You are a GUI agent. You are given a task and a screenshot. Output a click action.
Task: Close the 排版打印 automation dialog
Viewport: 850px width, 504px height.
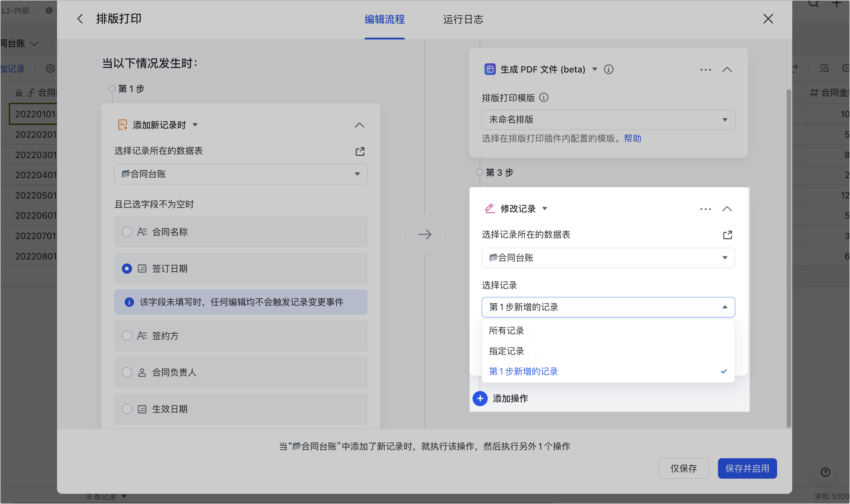coord(768,19)
